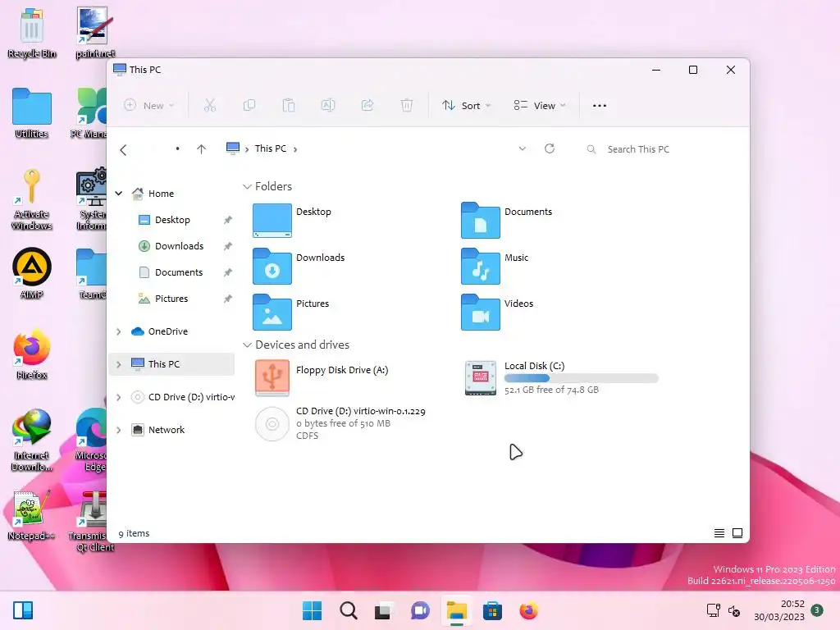This screenshot has height=630, width=840.
Task: Expand the This PC tree node
Action: tap(119, 364)
